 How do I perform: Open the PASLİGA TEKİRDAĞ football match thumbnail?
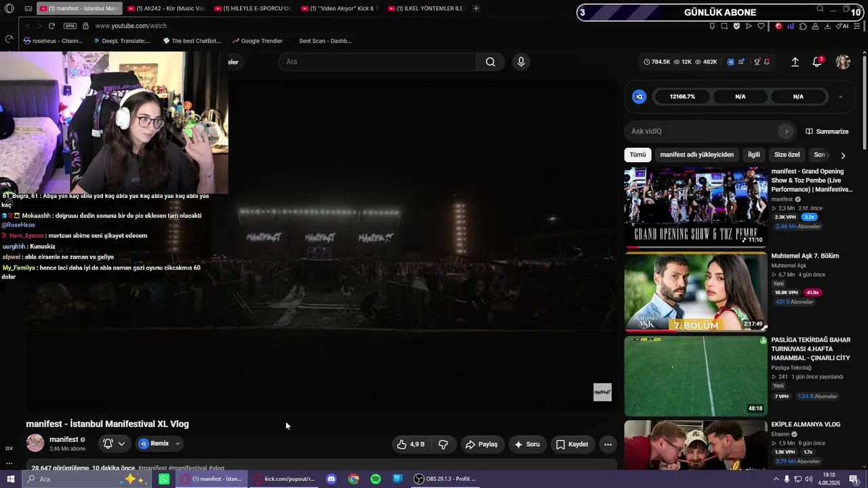(696, 376)
